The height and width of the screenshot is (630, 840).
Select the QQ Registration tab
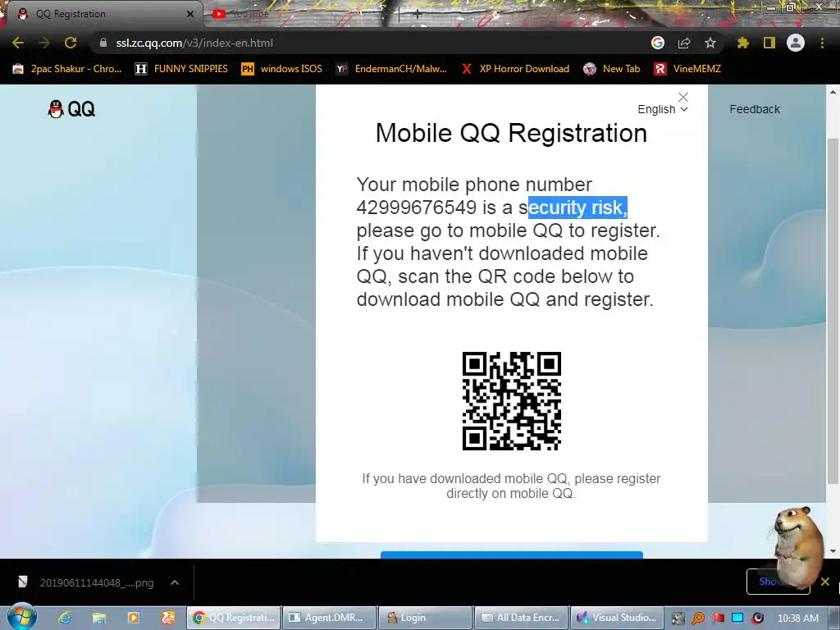pos(102,14)
